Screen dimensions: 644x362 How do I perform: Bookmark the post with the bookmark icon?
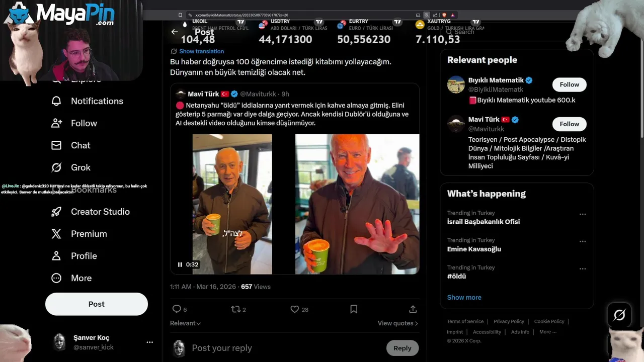(354, 309)
